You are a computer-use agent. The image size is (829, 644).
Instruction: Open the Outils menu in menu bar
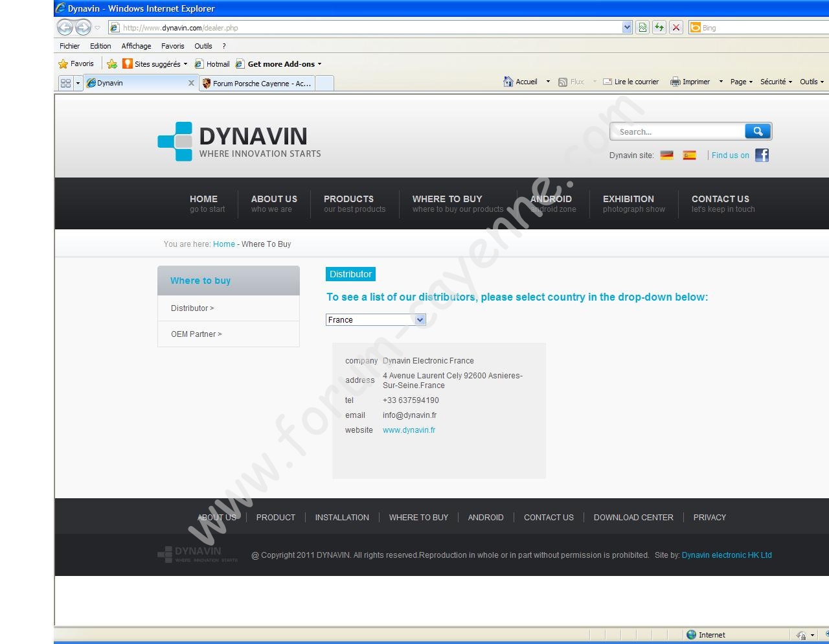(x=203, y=46)
